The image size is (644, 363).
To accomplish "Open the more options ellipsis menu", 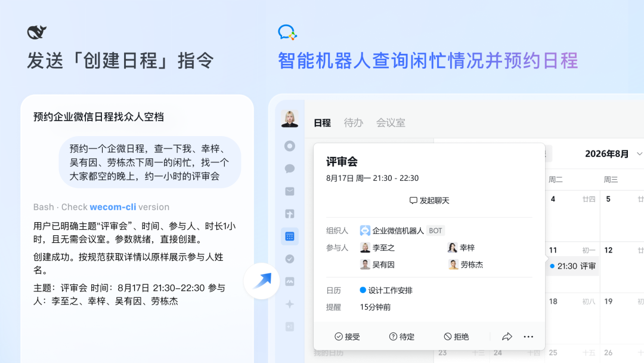I will tap(528, 337).
